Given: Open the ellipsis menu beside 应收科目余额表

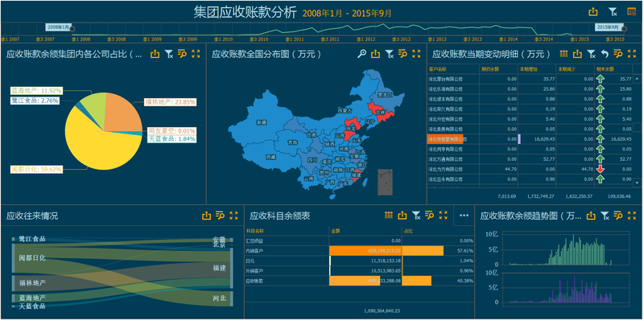Looking at the screenshot, I should 464,215.
